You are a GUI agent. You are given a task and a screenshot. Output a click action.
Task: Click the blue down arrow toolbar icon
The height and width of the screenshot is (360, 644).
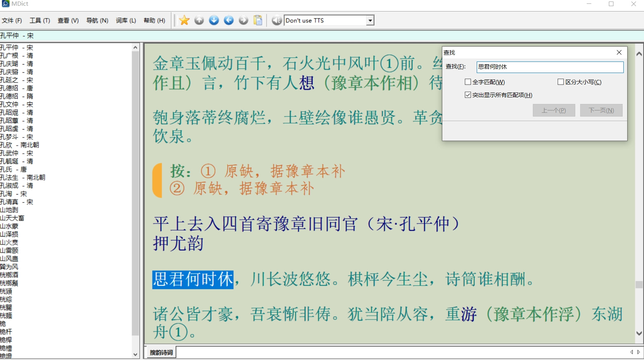coord(214,20)
